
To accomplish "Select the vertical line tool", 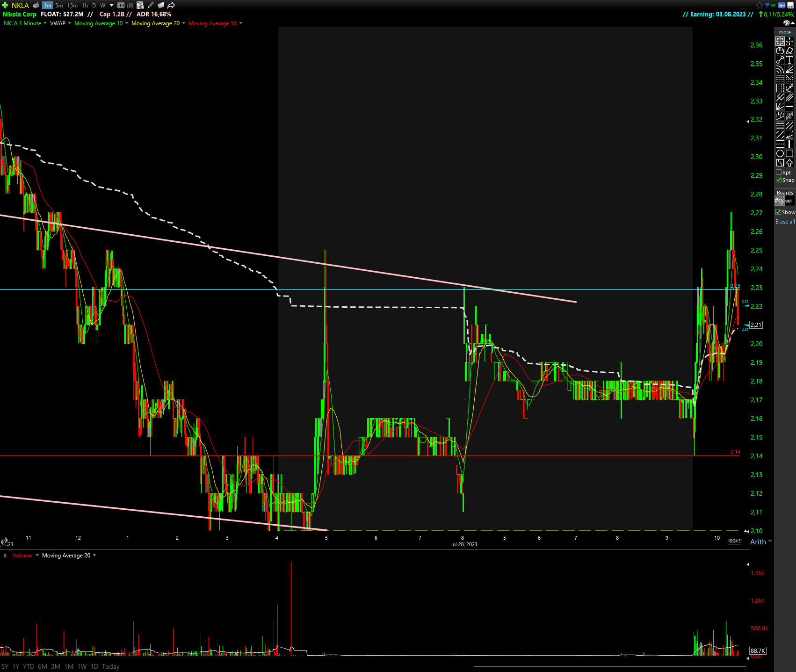I will click(789, 144).
